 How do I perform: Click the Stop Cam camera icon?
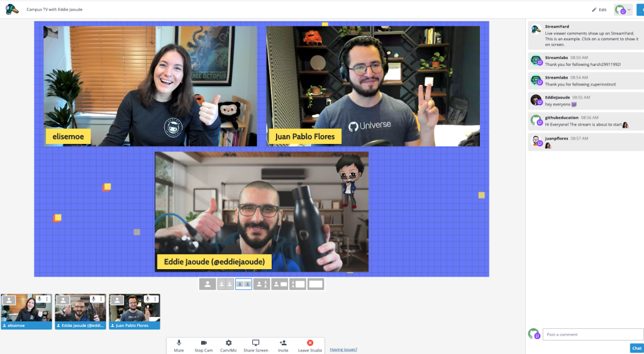pos(203,343)
